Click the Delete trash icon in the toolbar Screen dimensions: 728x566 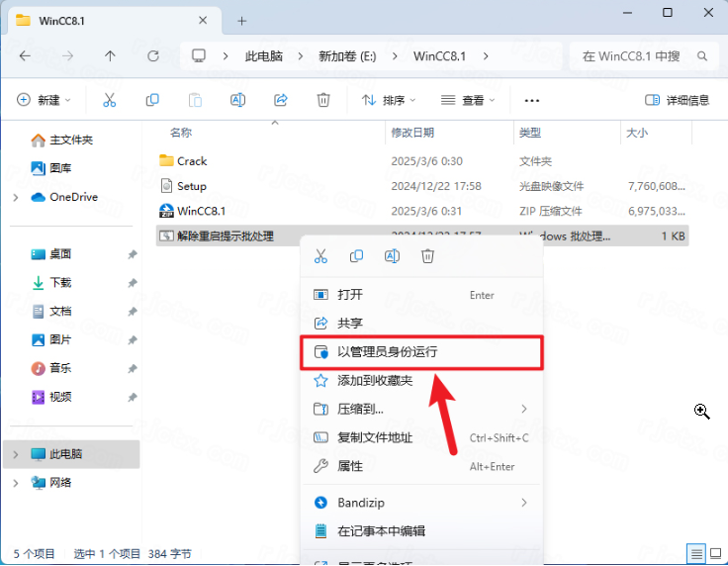click(323, 100)
